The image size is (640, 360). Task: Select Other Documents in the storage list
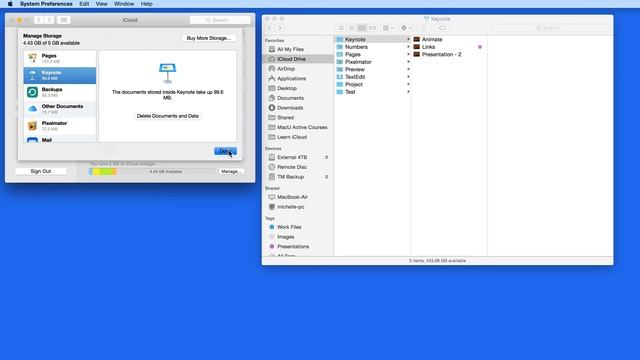(x=60, y=109)
